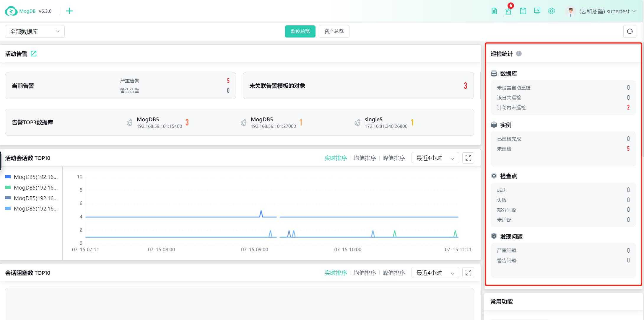Open 最近4小时 dropdown in 活动会话数 panel
Viewport: 644px width, 320px height.
tap(435, 158)
